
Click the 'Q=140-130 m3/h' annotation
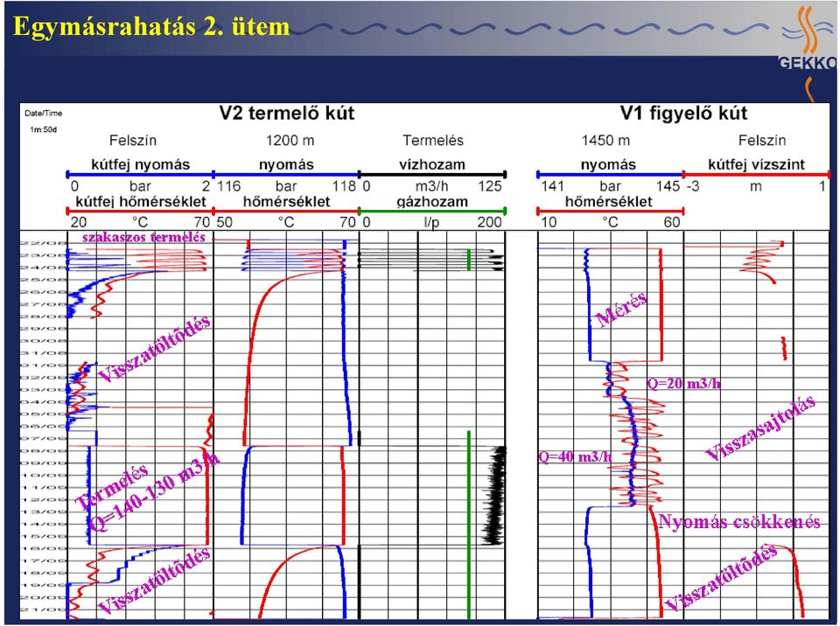[x=154, y=491]
